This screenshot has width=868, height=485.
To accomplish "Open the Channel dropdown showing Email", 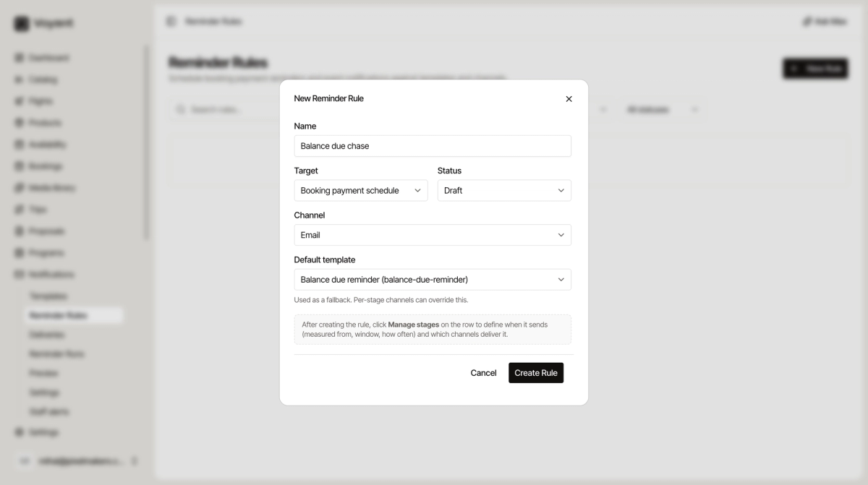I will point(433,235).
